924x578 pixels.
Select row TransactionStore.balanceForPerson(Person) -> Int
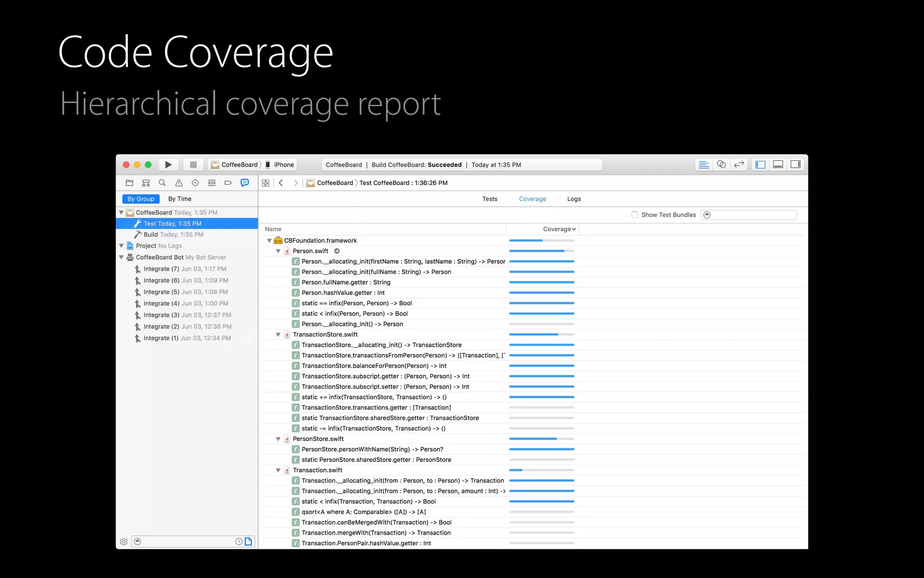click(x=533, y=366)
